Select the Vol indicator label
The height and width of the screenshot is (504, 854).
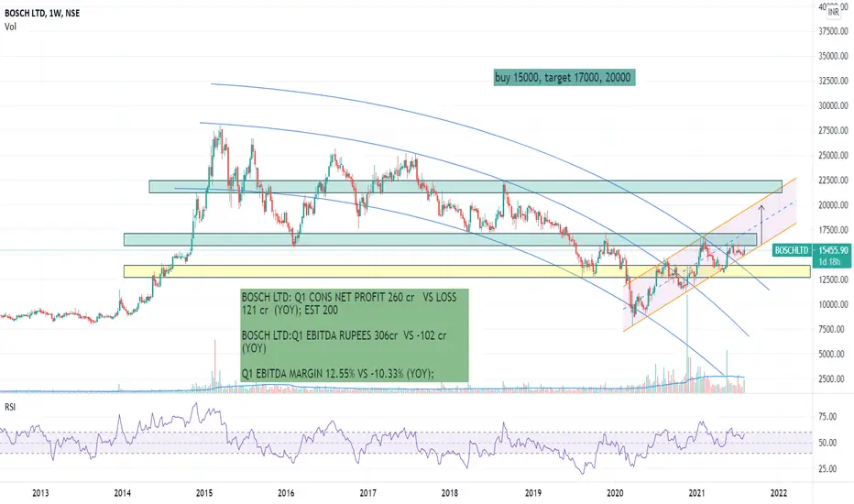10,27
